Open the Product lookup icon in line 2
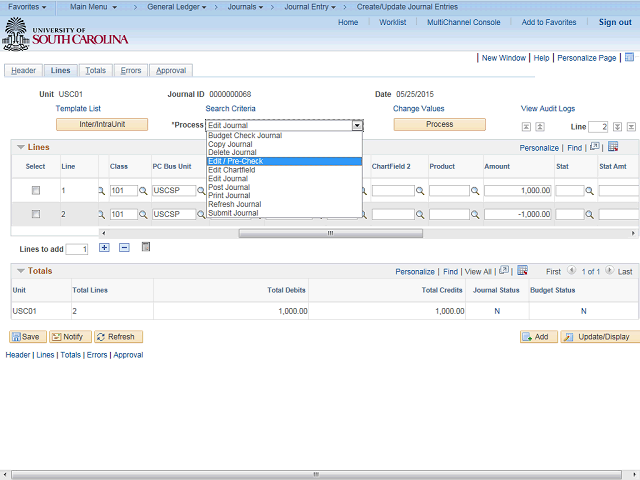640x480 pixels. [476, 215]
